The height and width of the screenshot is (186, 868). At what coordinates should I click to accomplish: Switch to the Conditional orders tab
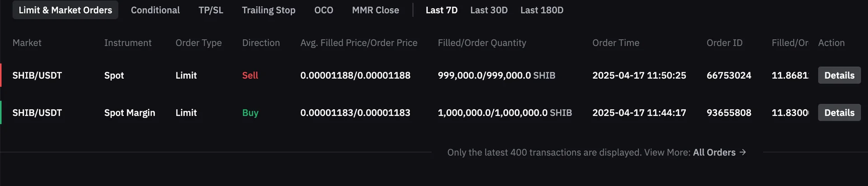(155, 10)
